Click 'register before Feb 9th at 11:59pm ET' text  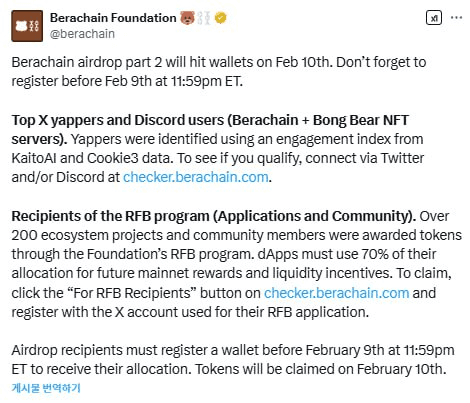point(127,81)
